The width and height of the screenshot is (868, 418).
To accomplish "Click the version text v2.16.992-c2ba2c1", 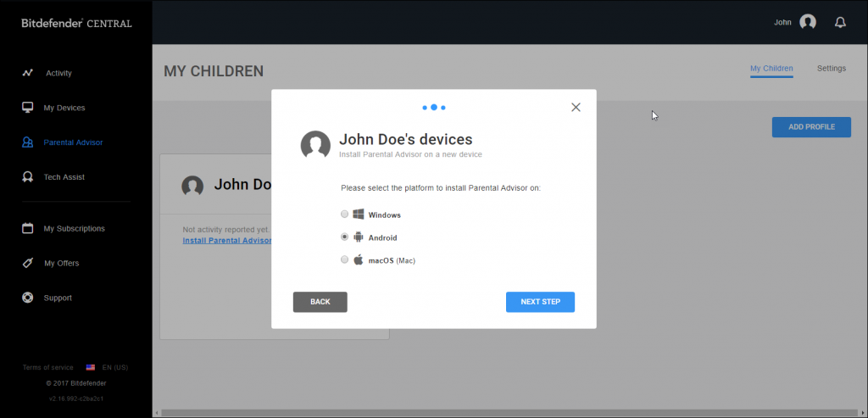I will pos(75,398).
